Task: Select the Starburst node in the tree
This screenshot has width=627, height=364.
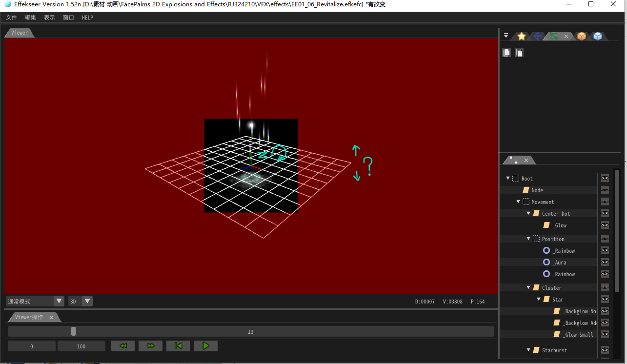Action: pos(555,350)
